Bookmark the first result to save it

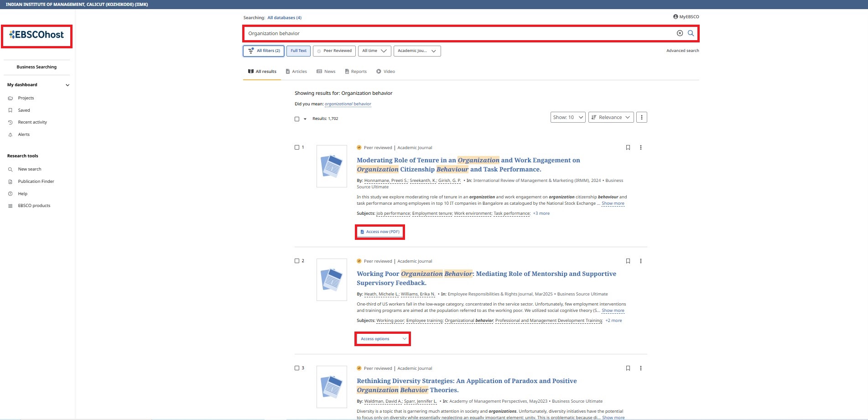point(628,147)
